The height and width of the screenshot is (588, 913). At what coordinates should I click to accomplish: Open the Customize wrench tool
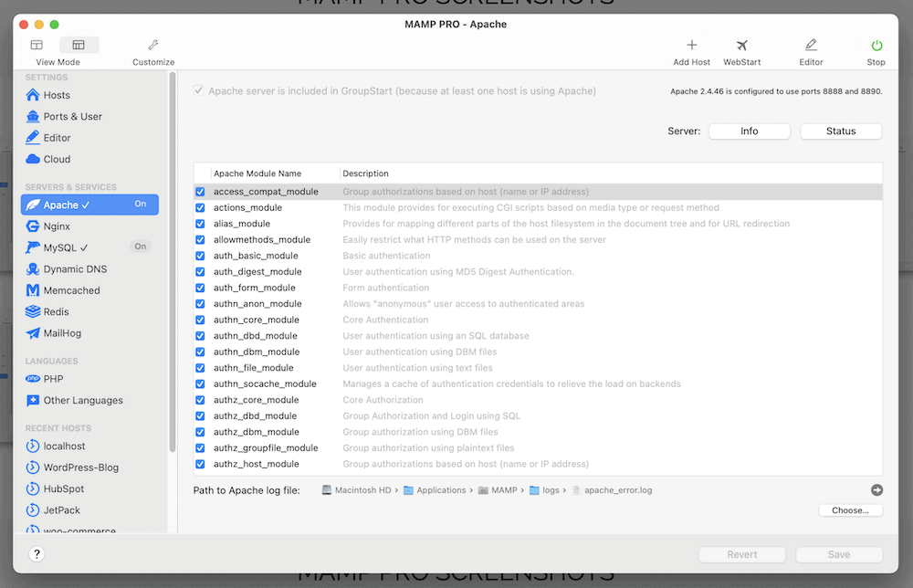pyautogui.click(x=152, y=46)
